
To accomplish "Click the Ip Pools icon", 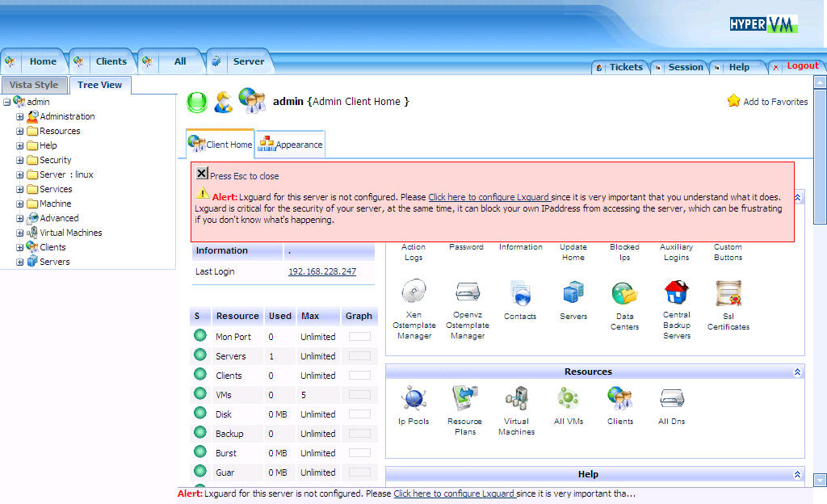I will click(x=413, y=398).
